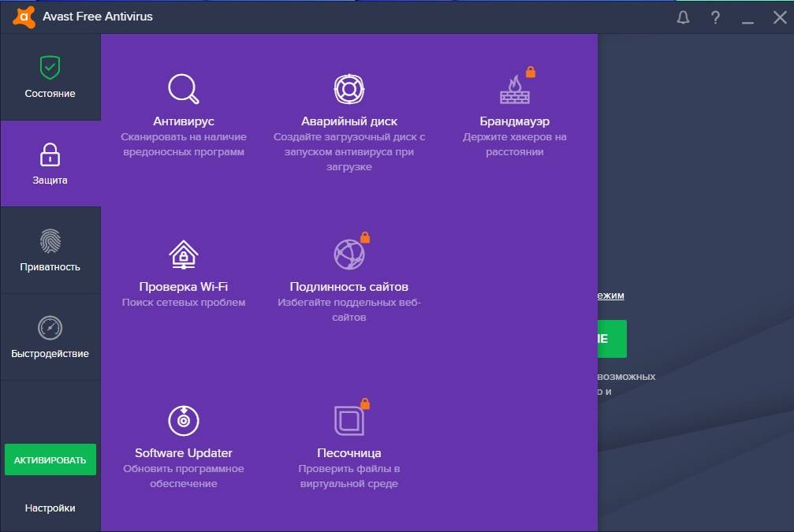Click the Антивирус magnifier icon

point(183,89)
